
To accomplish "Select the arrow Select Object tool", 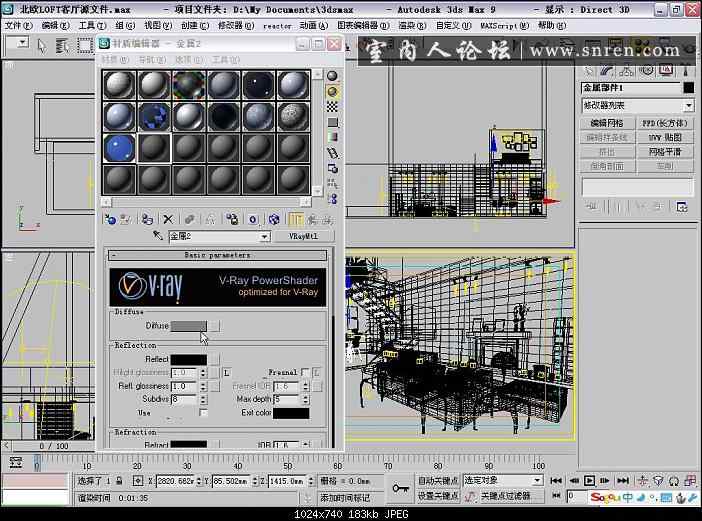I will [42, 46].
